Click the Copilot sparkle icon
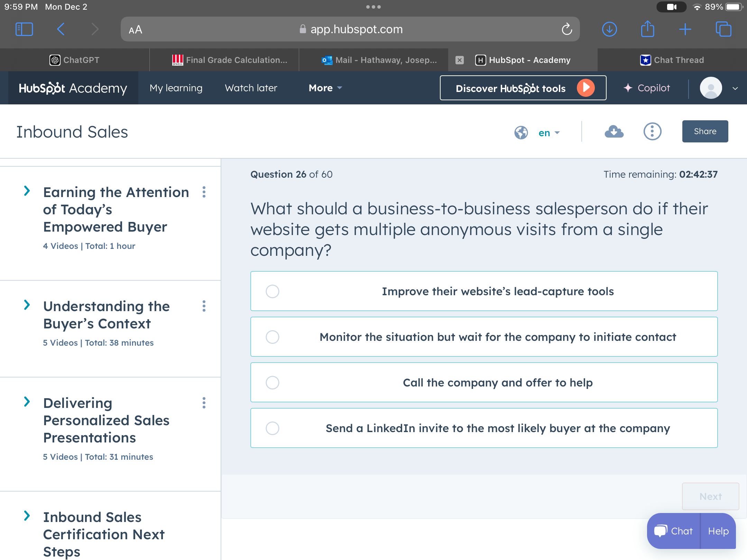 628,88
